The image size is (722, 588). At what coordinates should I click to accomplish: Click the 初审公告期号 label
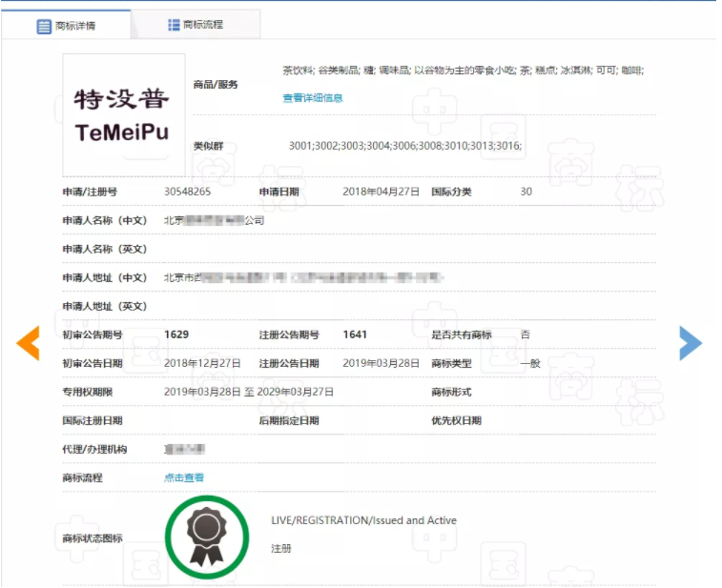point(93,335)
